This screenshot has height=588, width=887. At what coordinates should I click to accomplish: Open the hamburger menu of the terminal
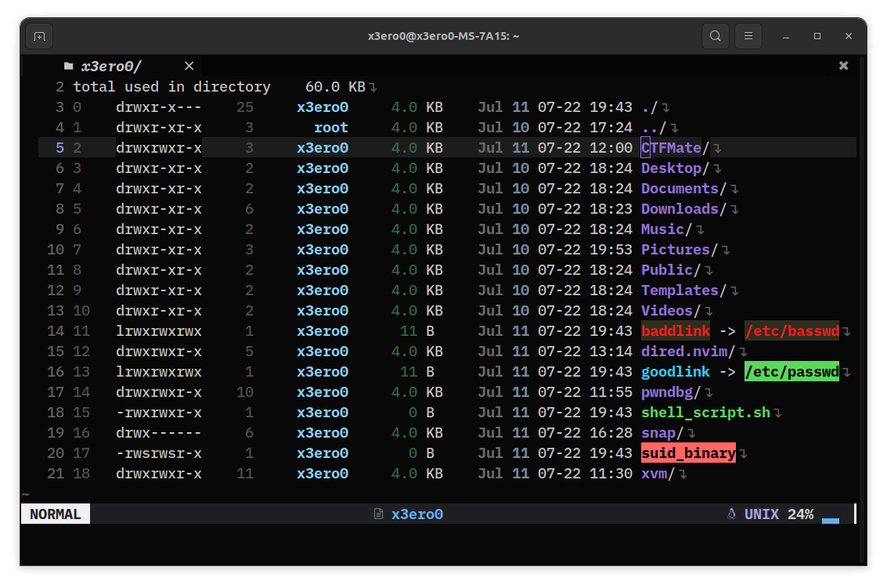[748, 35]
